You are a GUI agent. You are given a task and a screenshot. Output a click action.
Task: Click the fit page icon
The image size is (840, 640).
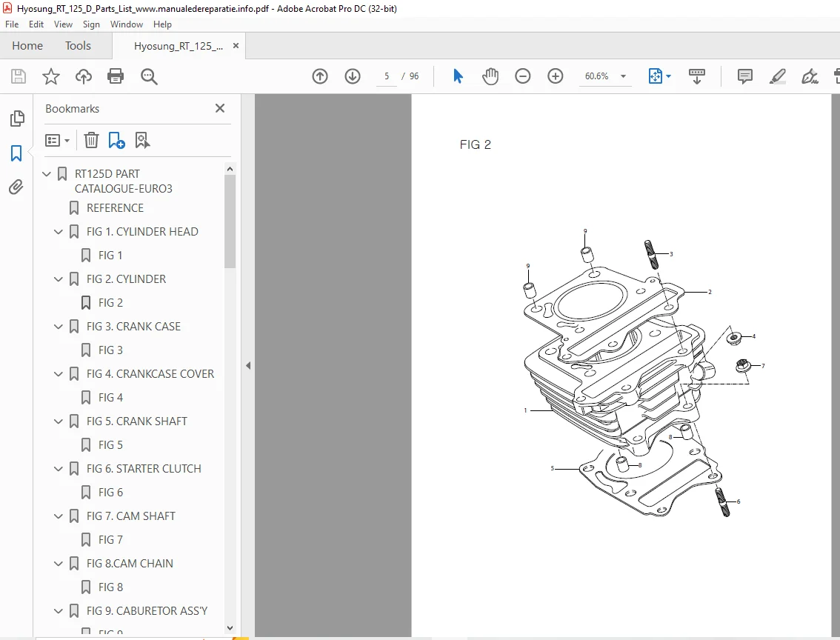click(655, 76)
